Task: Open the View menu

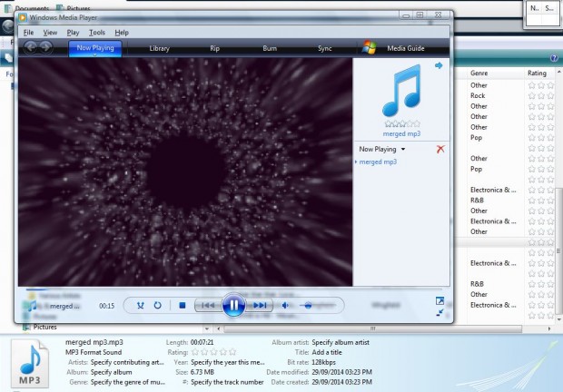Action: click(50, 33)
